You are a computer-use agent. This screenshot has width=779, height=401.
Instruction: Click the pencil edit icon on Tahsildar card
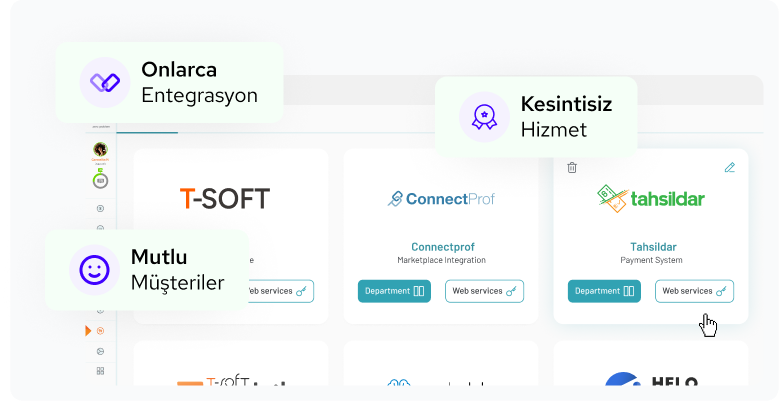click(729, 168)
